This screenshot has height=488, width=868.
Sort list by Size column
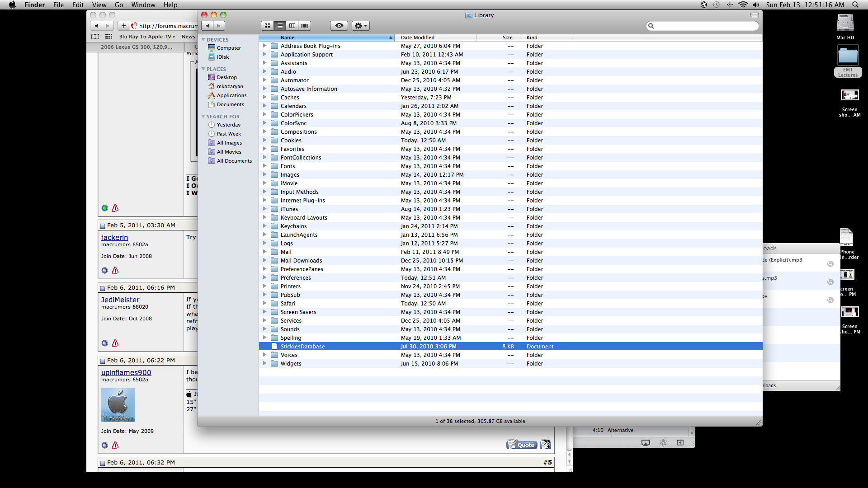click(498, 38)
